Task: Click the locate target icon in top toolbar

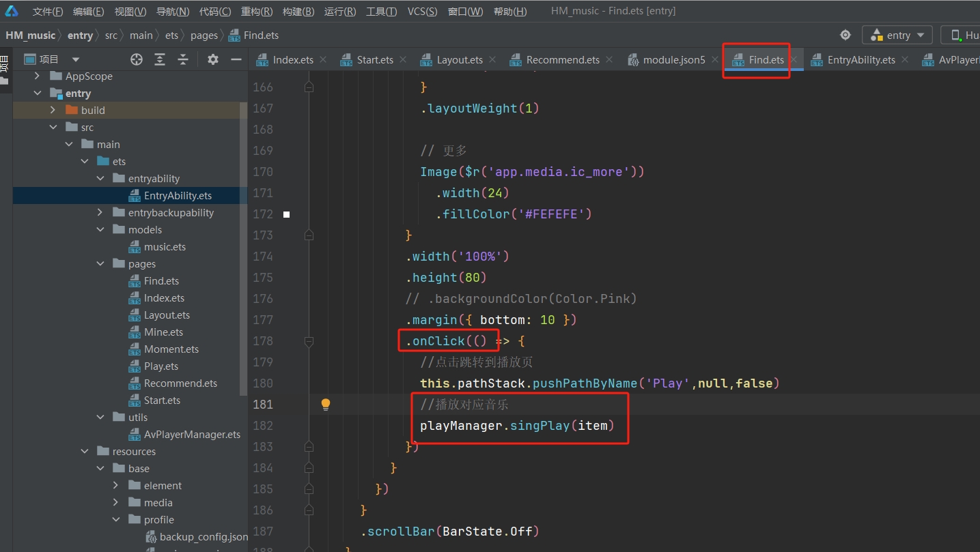Action: click(x=845, y=35)
